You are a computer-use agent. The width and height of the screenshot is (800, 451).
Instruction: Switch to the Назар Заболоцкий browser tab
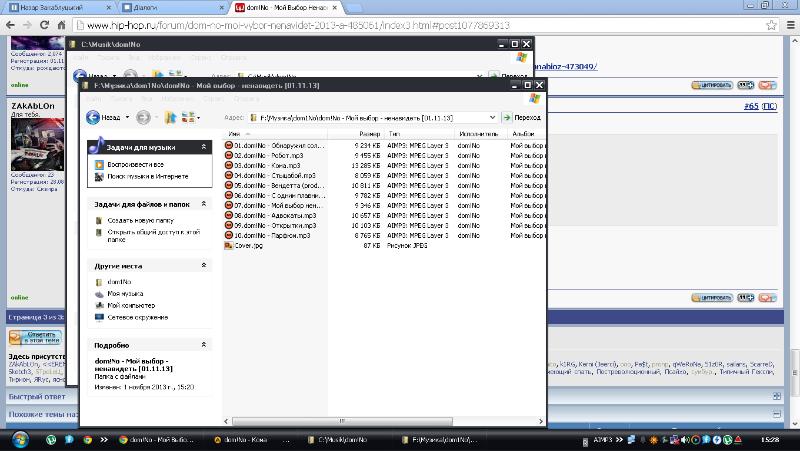coord(59,8)
